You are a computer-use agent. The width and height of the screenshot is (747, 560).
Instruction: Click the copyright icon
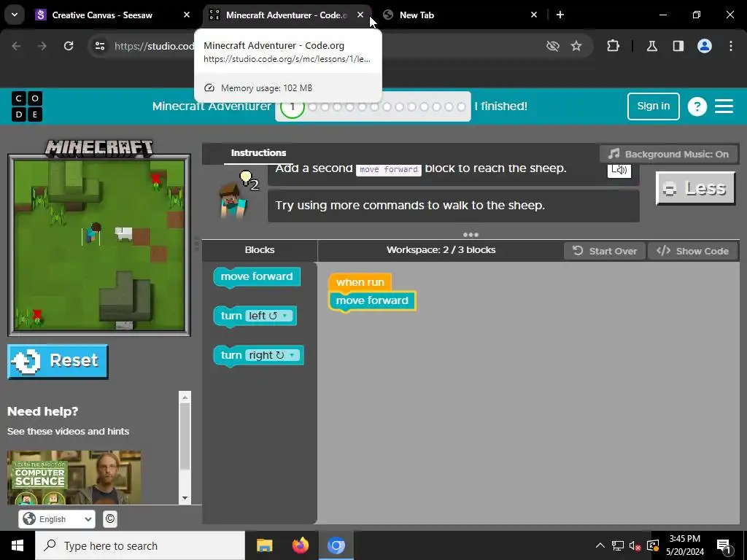[110, 518]
